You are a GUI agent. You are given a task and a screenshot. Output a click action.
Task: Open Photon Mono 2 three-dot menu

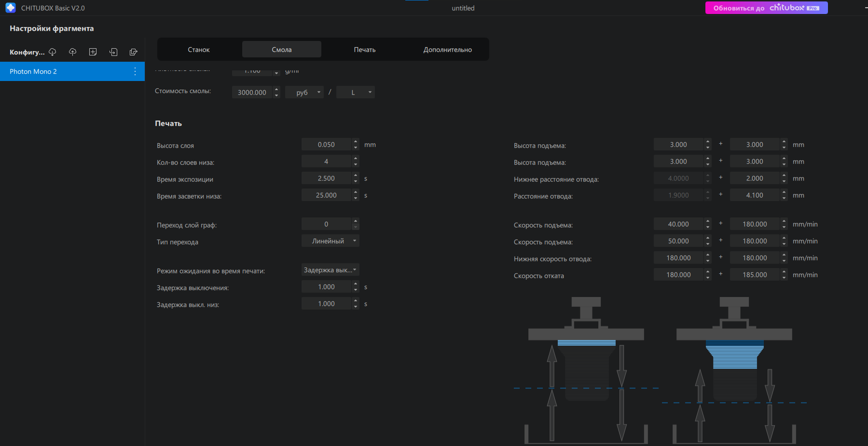[135, 71]
